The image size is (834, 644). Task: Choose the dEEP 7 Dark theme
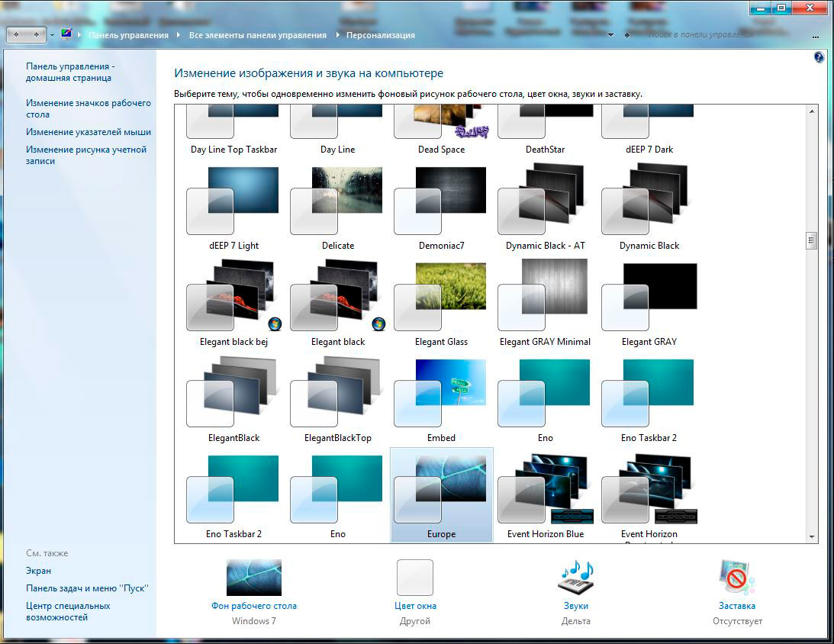649,130
